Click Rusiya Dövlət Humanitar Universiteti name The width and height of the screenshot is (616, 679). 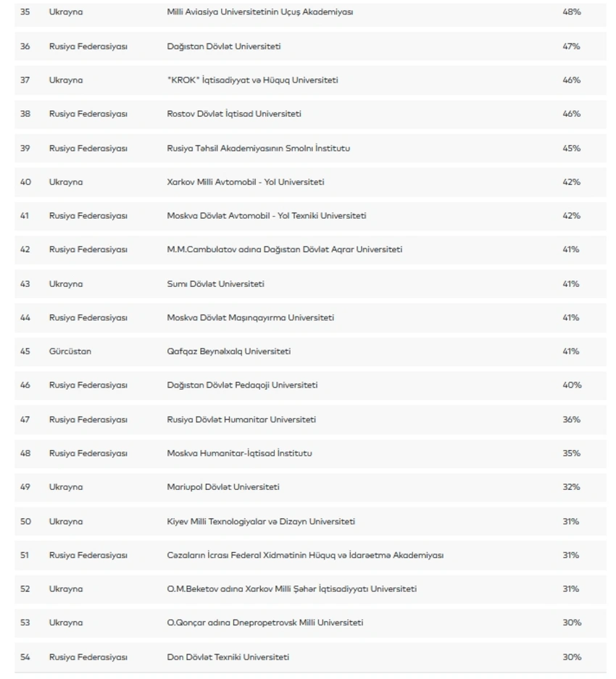click(x=241, y=420)
